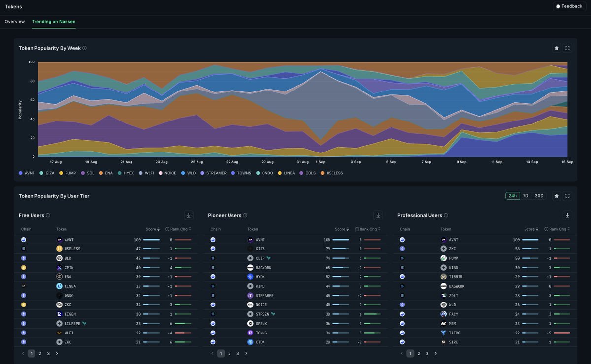
Task: Open the next page in Free Users pagination
Action: (57, 353)
